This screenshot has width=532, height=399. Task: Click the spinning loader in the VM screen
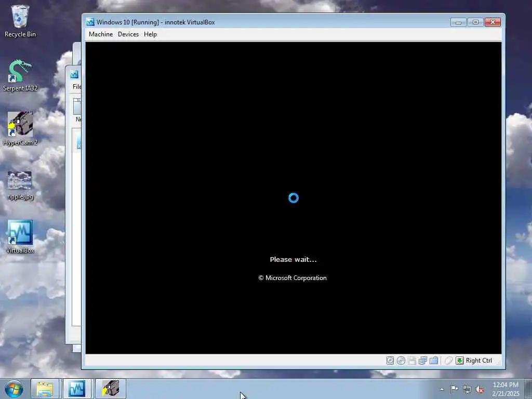pyautogui.click(x=294, y=198)
